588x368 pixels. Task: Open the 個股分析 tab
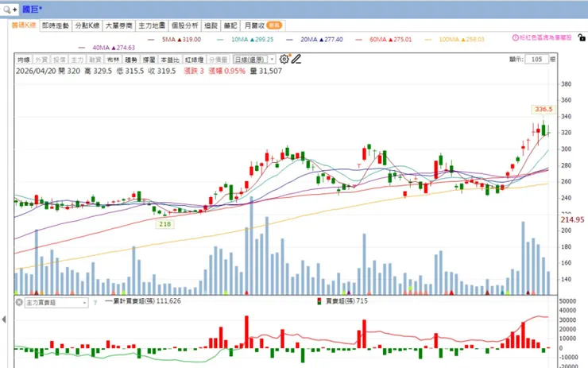point(184,25)
